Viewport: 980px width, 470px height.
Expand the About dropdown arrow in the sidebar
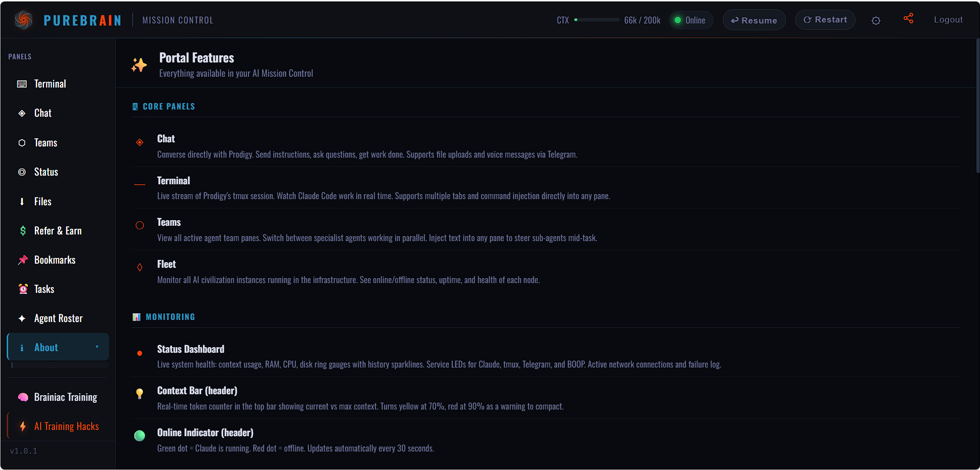pos(97,347)
